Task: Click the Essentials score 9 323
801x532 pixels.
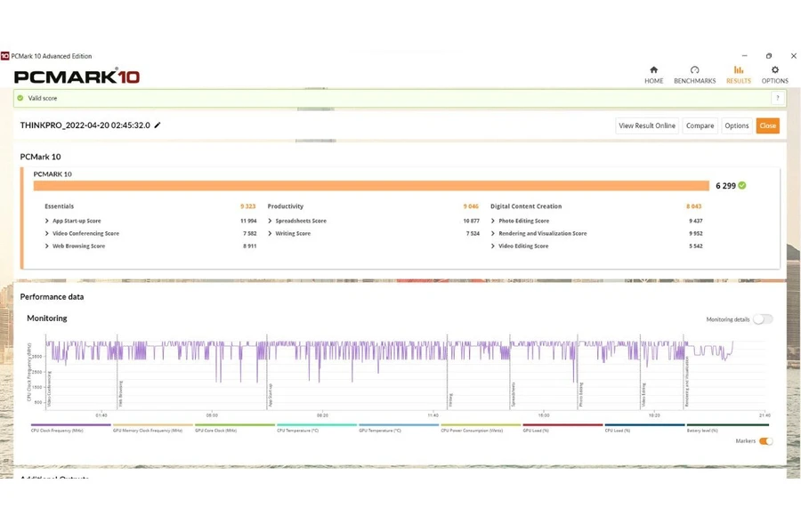Action: click(x=247, y=206)
